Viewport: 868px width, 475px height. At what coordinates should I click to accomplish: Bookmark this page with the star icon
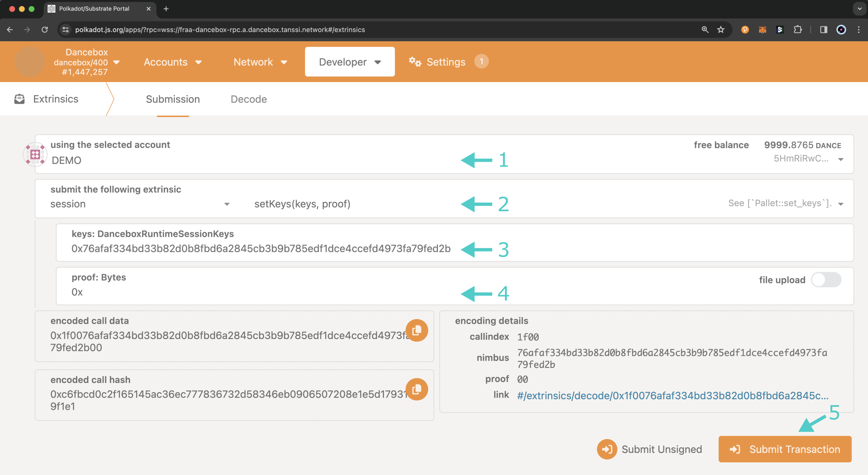tap(720, 30)
